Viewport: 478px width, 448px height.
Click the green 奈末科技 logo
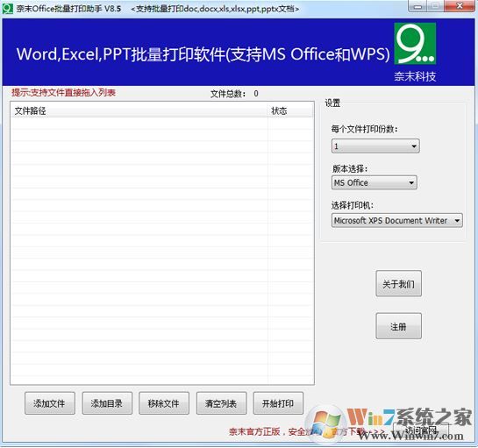pos(415,44)
